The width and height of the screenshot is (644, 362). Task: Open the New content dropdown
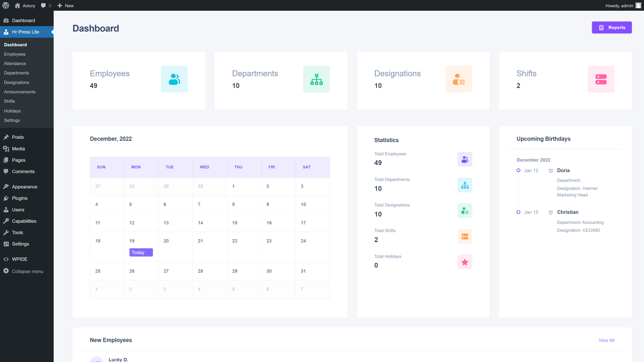point(65,6)
